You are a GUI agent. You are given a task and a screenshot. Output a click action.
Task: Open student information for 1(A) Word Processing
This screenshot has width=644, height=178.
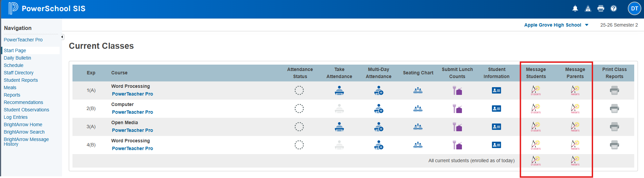tap(496, 91)
